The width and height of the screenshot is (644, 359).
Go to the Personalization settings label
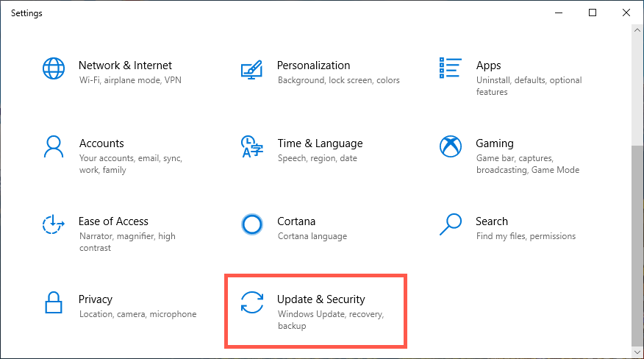[x=313, y=65]
